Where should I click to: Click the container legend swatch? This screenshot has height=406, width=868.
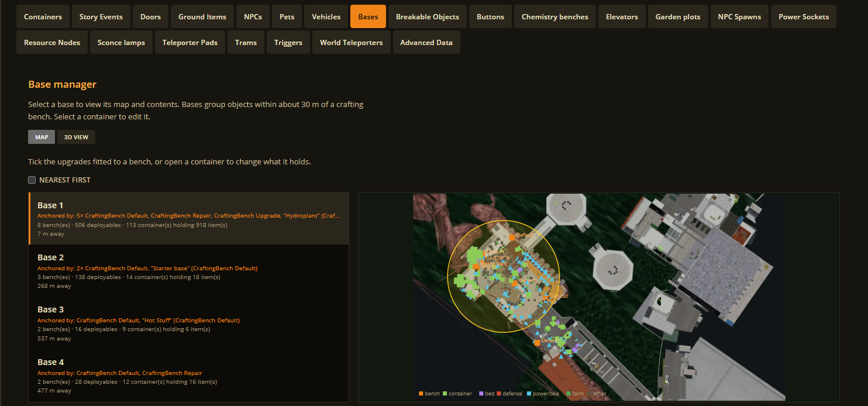pos(445,394)
